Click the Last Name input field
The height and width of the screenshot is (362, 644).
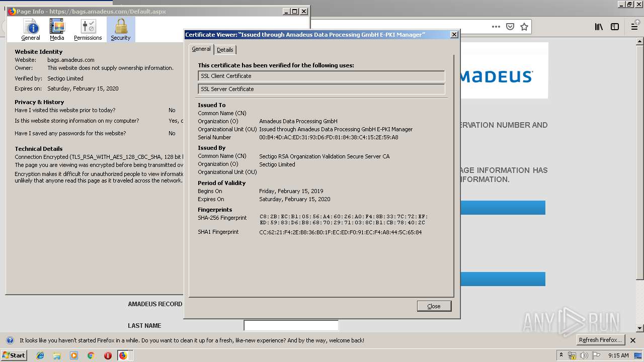tap(291, 325)
